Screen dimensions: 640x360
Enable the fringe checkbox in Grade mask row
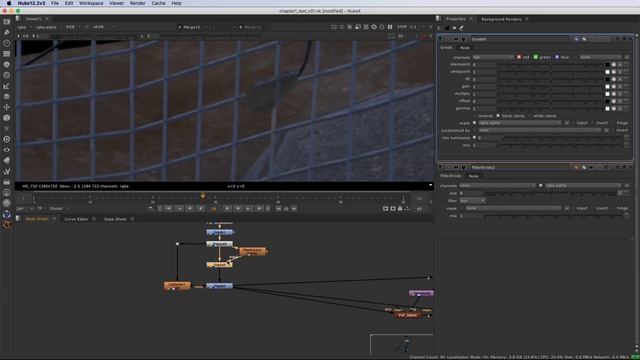(613, 123)
